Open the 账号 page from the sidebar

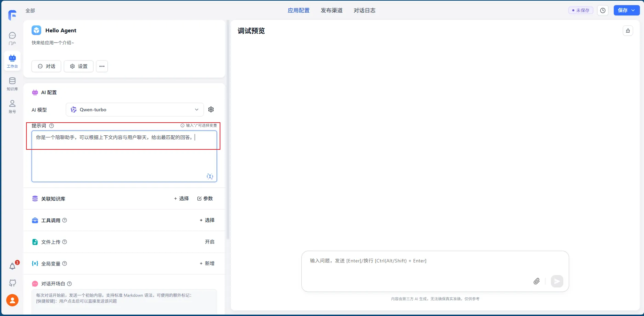click(x=12, y=106)
